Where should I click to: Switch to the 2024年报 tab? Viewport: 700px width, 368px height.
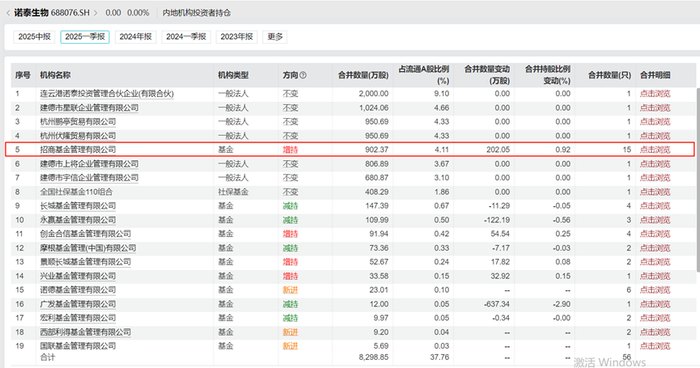(136, 37)
